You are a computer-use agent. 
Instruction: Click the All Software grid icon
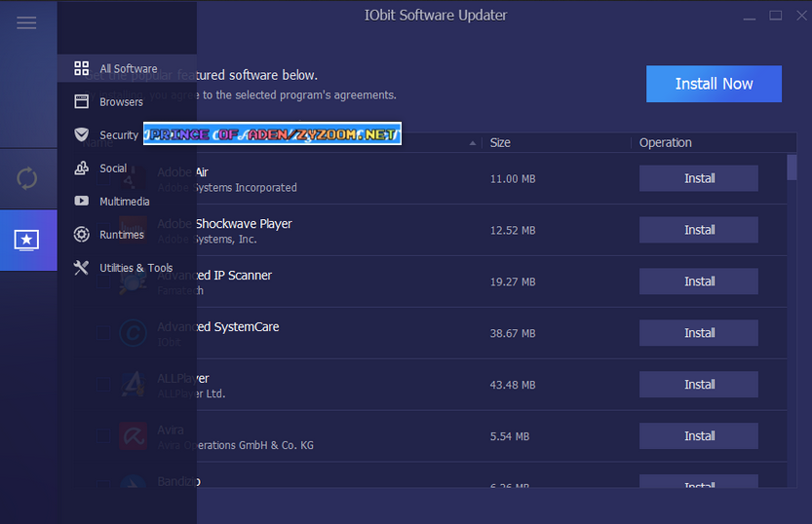[81, 68]
